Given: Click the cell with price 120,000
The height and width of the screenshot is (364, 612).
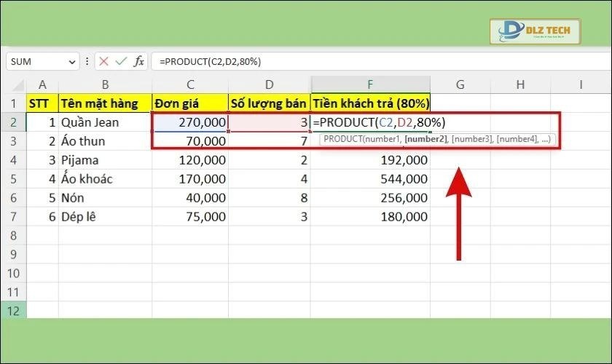Looking at the screenshot, I should coord(190,160).
